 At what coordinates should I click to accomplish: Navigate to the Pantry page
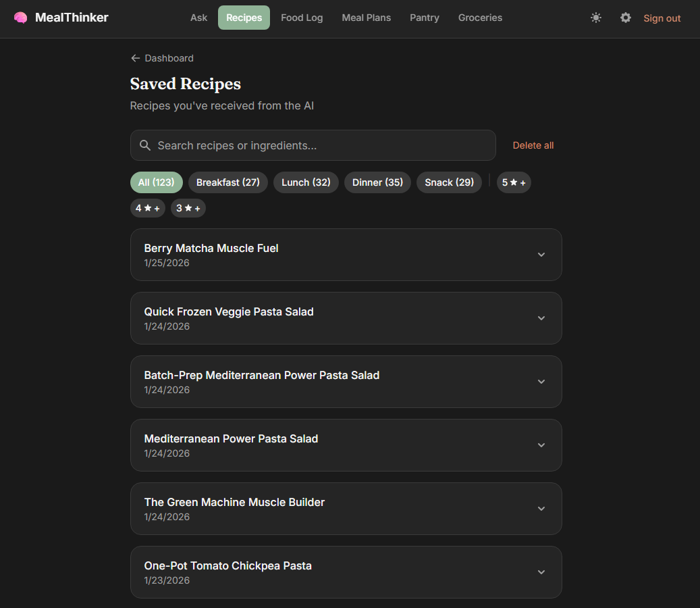pyautogui.click(x=424, y=18)
